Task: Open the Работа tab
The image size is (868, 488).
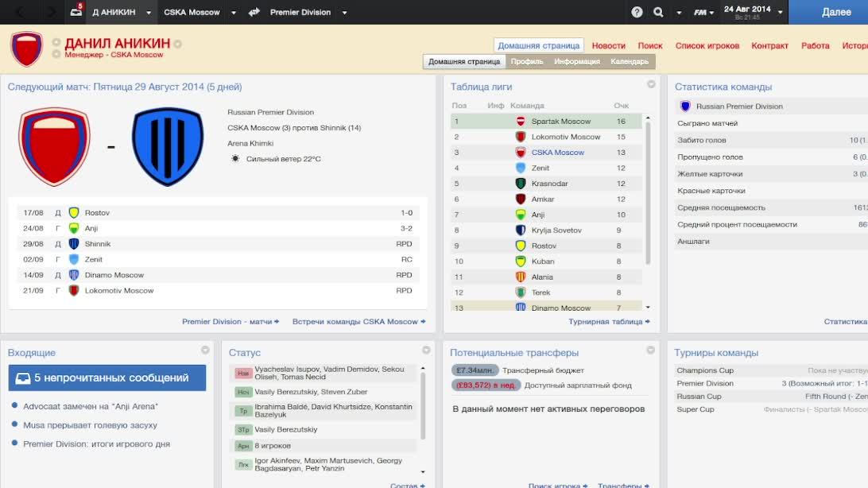Action: tap(815, 45)
